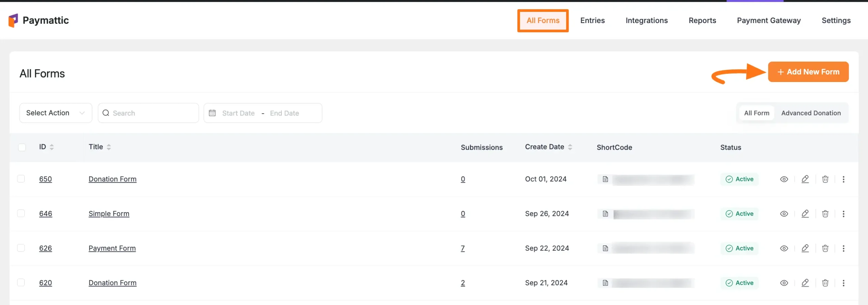Image resolution: width=868 pixels, height=305 pixels.
Task: Copy shortcode of Payment Form 626
Action: pyautogui.click(x=605, y=248)
